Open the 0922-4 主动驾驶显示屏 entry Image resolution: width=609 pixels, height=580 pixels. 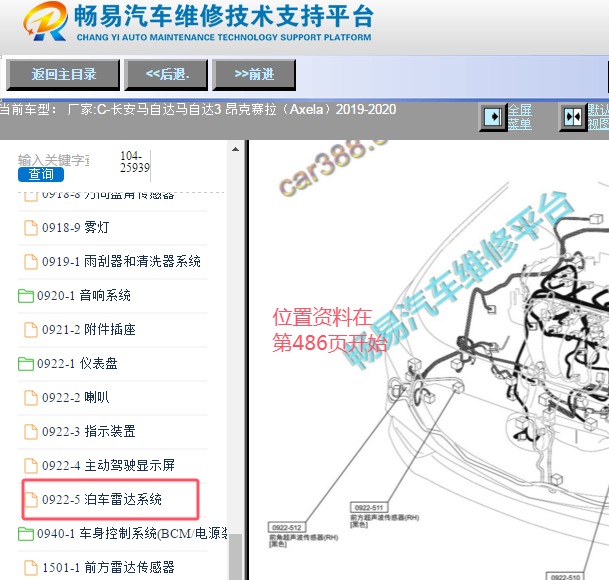pos(108,465)
